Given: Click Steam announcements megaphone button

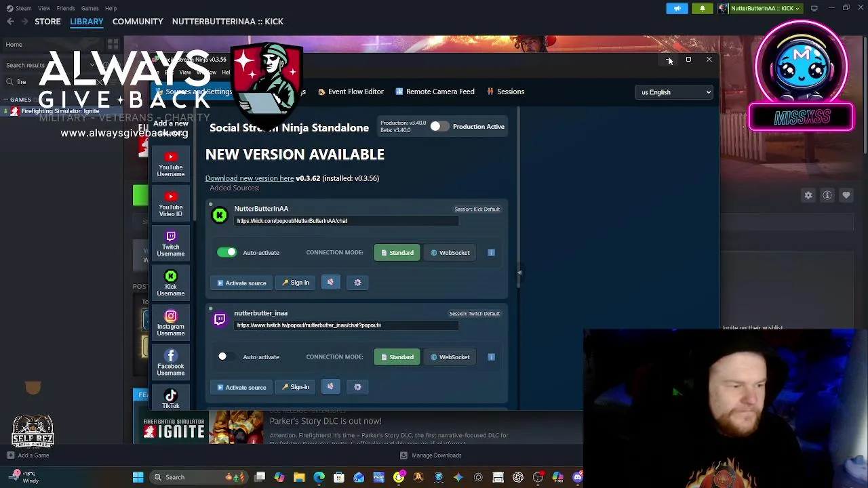Looking at the screenshot, I should (677, 8).
